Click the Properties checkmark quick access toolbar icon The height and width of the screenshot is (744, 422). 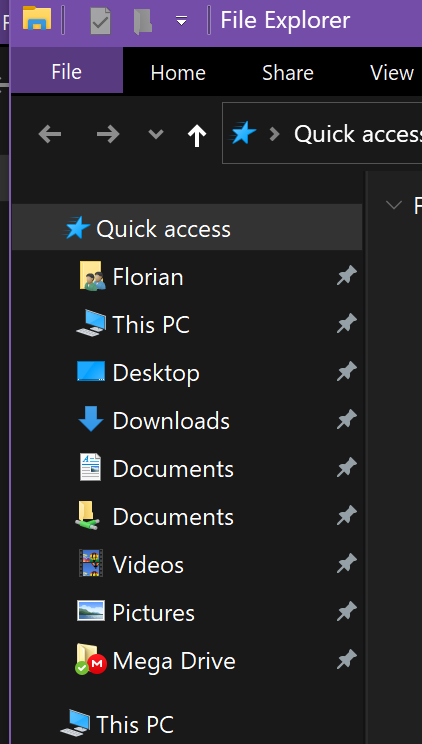[100, 20]
